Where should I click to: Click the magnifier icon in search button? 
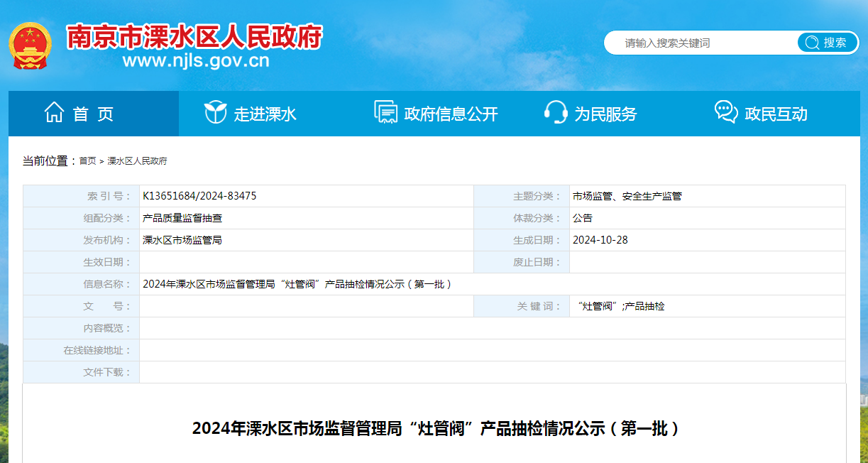(x=811, y=43)
